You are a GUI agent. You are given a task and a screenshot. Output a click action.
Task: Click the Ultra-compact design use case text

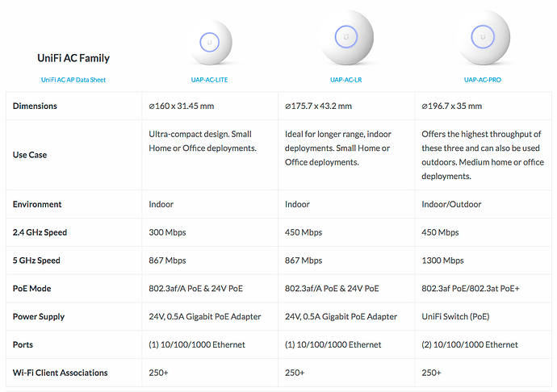[203, 141]
